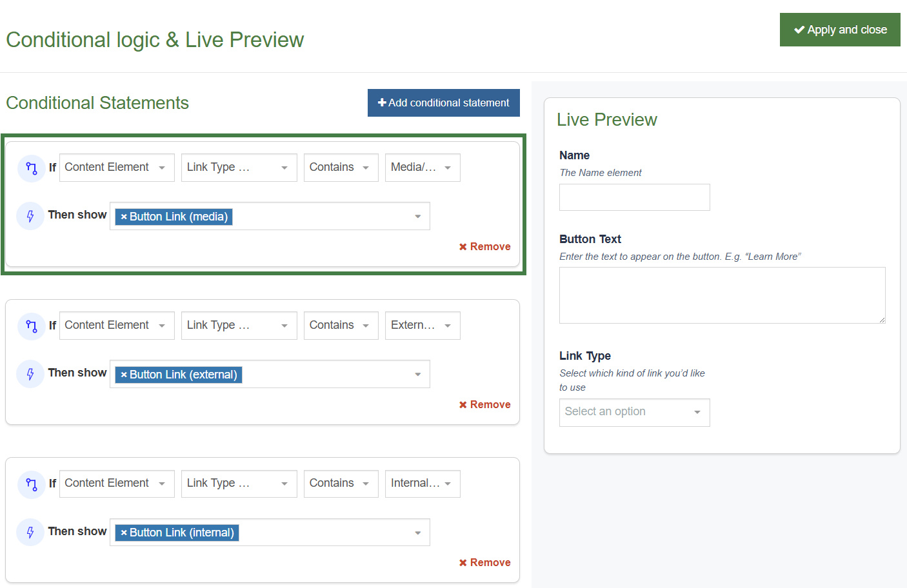This screenshot has width=907, height=588.
Task: Expand the Then show selector in external statement
Action: coord(417,374)
